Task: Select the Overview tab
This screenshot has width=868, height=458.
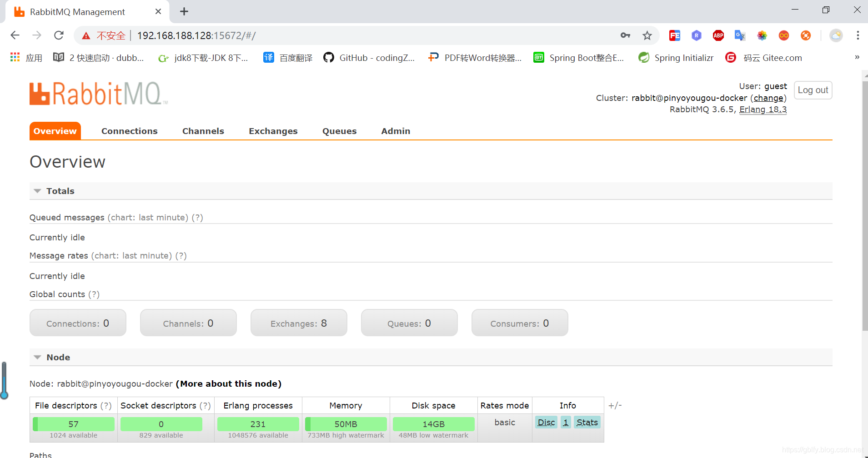Action: click(x=55, y=131)
